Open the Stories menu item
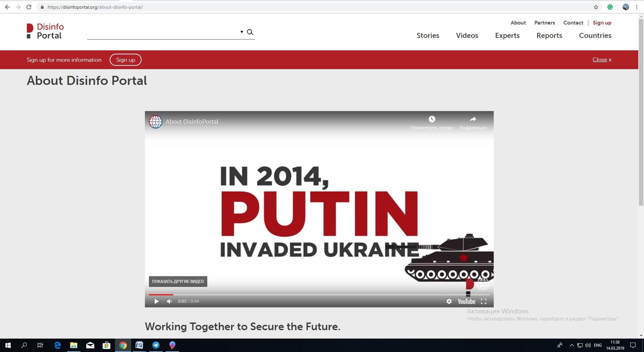 pos(428,36)
